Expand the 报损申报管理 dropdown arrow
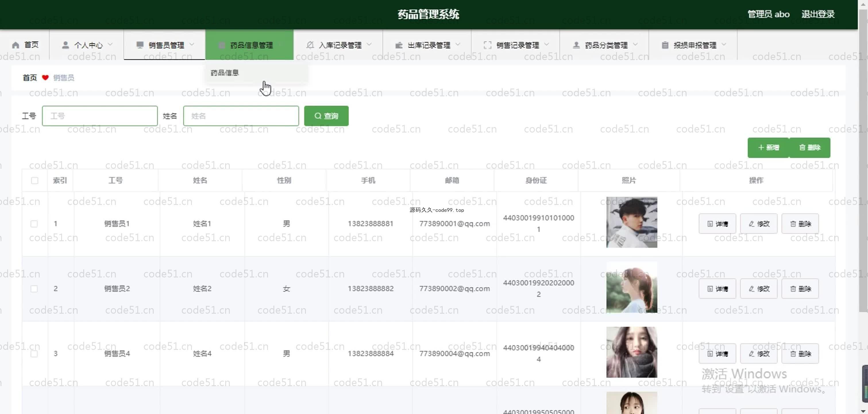 click(724, 44)
